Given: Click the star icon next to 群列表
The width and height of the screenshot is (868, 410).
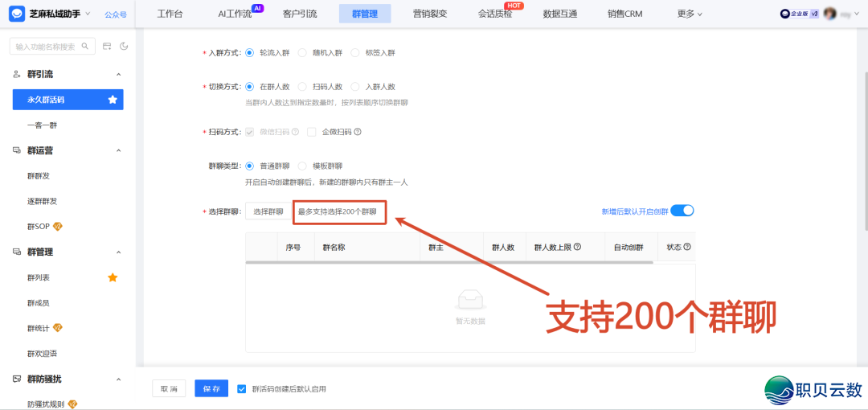Looking at the screenshot, I should [x=113, y=277].
